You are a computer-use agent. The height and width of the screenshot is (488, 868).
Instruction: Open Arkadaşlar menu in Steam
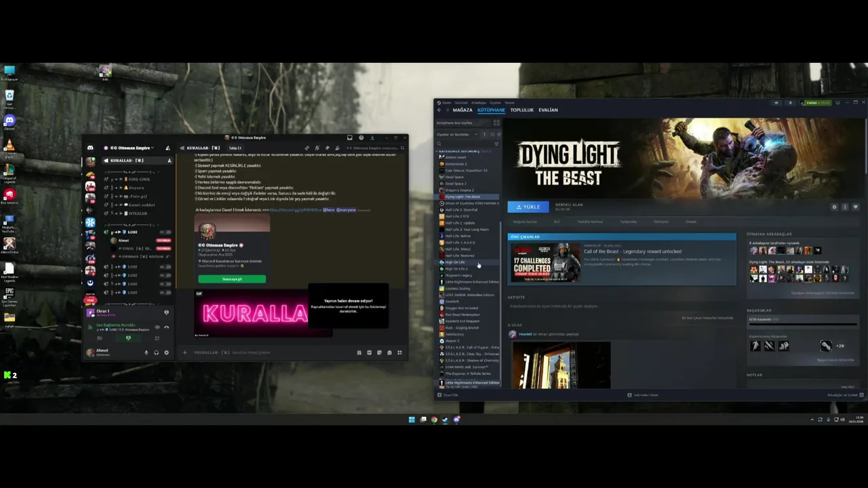click(x=479, y=102)
